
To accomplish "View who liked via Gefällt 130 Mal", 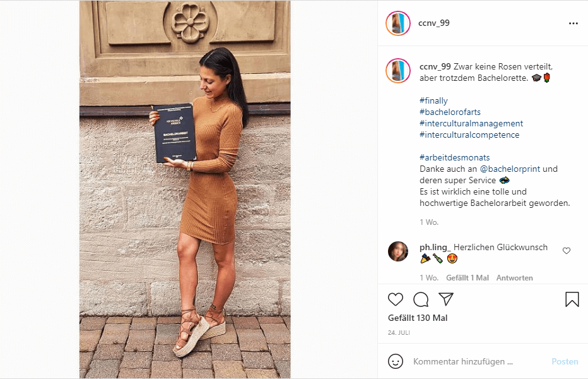I will 418,318.
